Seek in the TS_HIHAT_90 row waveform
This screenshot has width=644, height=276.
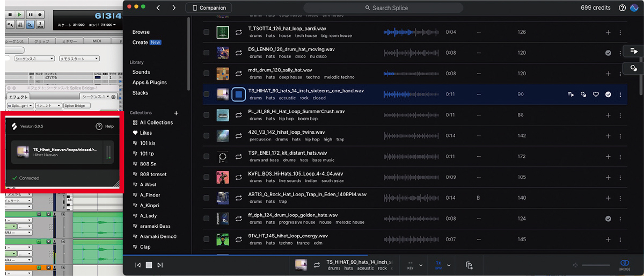(411, 95)
